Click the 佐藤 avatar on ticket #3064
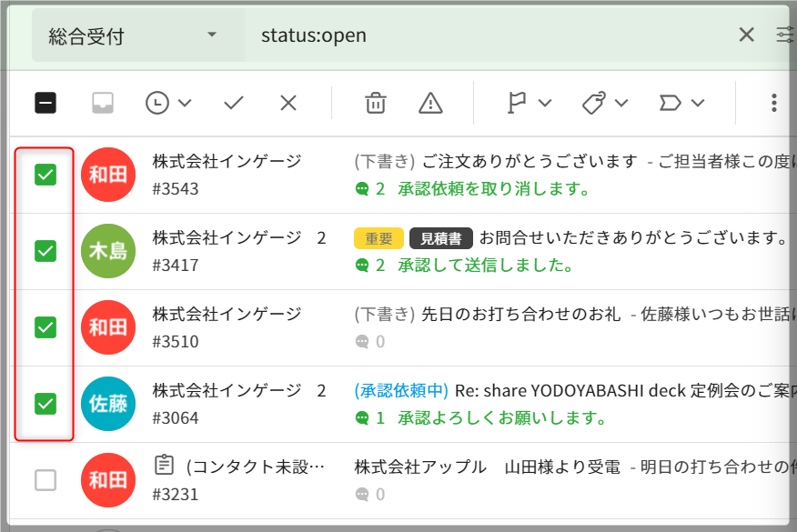The image size is (797, 532). [x=108, y=404]
